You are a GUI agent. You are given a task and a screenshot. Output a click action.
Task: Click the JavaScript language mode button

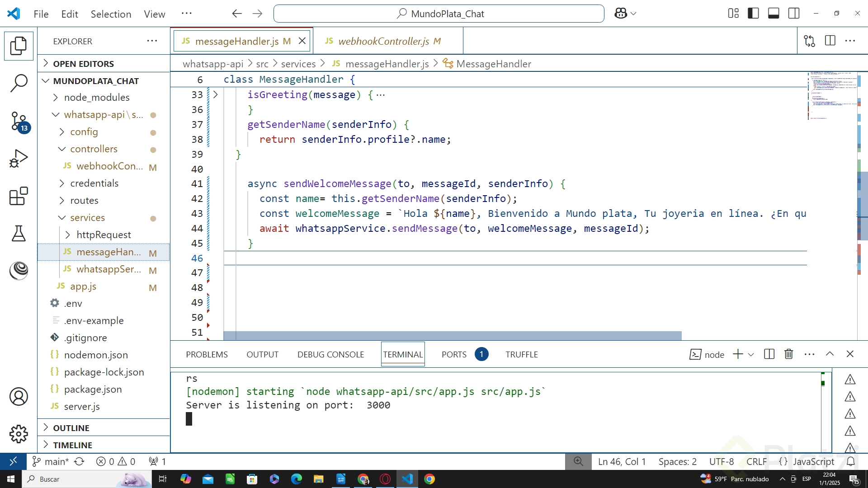(x=813, y=461)
